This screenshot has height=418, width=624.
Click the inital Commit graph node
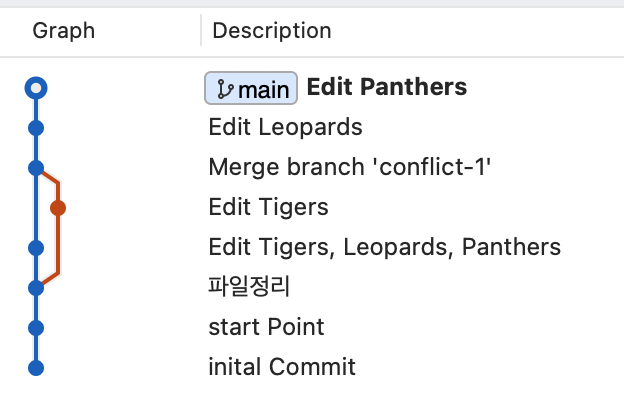coord(36,368)
